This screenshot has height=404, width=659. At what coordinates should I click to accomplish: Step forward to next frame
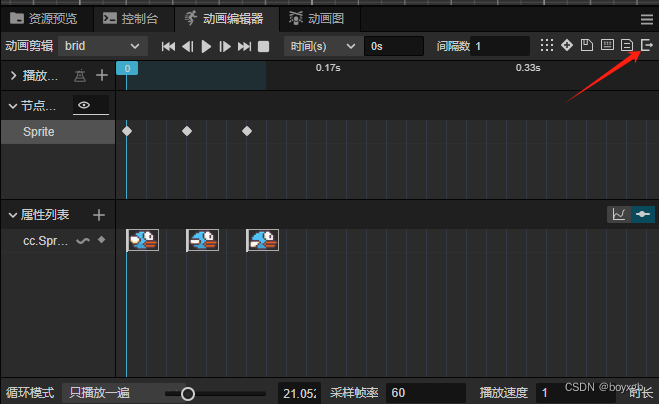[x=225, y=46]
